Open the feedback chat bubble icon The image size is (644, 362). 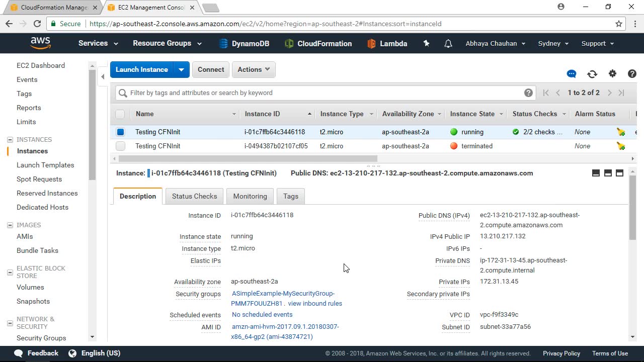pos(572,74)
